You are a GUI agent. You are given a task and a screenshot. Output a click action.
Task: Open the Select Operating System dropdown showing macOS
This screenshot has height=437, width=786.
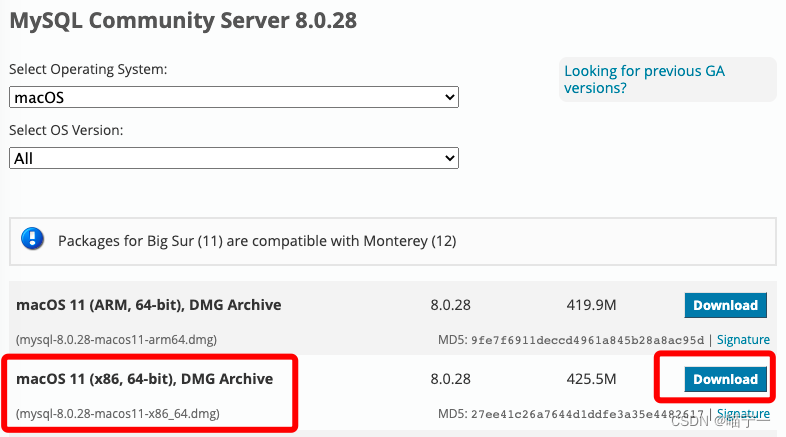(x=234, y=97)
